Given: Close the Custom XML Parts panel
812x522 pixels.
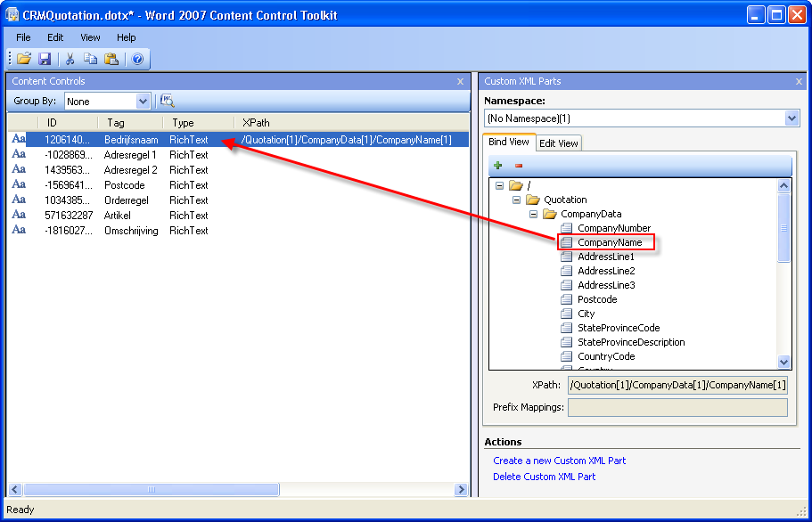Looking at the screenshot, I should tap(799, 81).
